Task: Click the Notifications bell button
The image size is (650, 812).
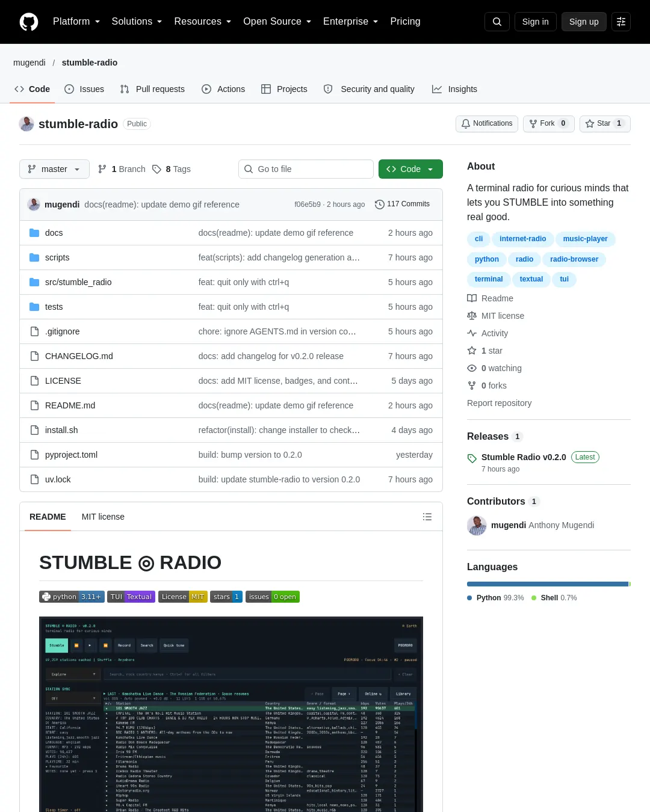Action: pos(487,123)
